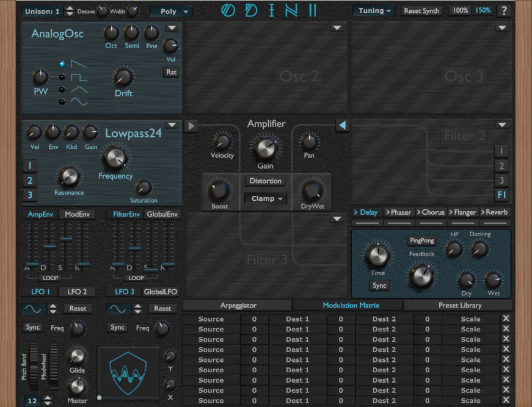Screen dimensions: 532x407
Task: Click the oscillator Rst button
Action: point(172,72)
